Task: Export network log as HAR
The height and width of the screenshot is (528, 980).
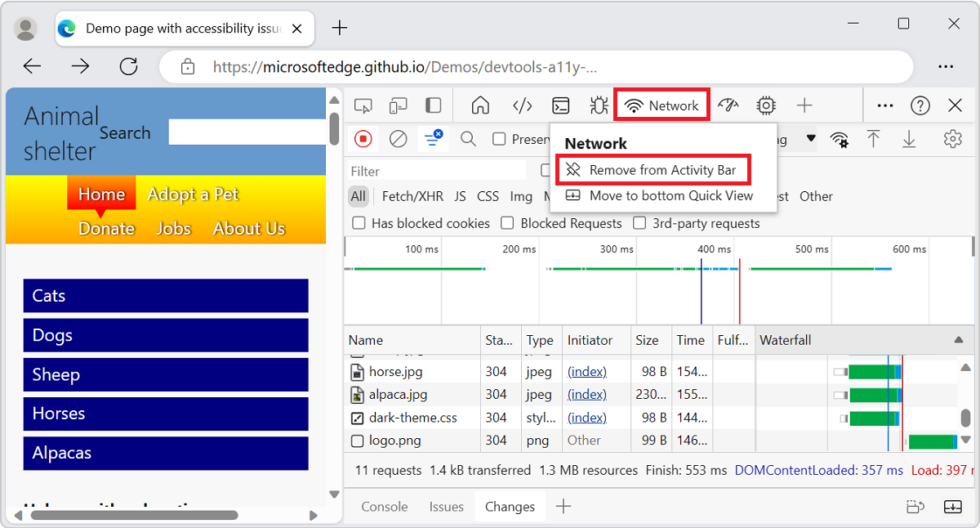Action: coord(909,139)
